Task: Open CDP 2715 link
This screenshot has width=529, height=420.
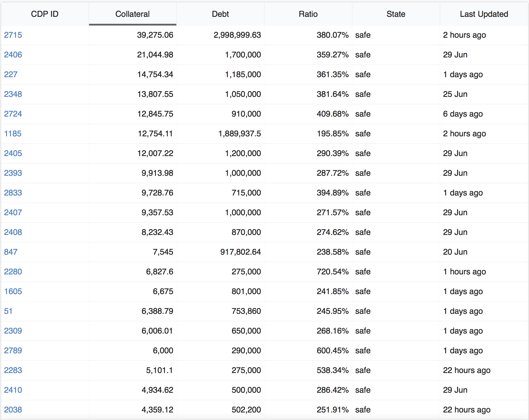Action: tap(13, 35)
